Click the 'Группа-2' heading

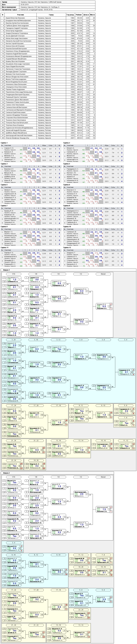66,143
